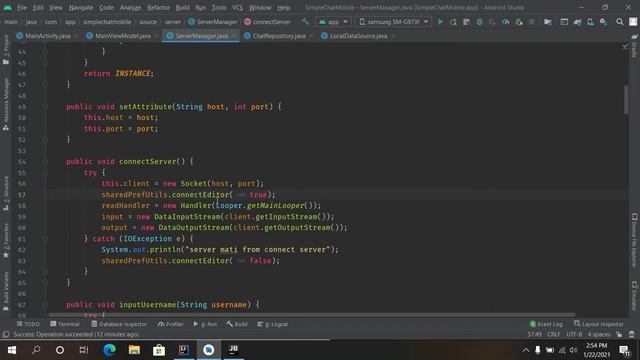Screen dimensions: 640x360
Task: Open the TODO tool window
Action: [28, 324]
